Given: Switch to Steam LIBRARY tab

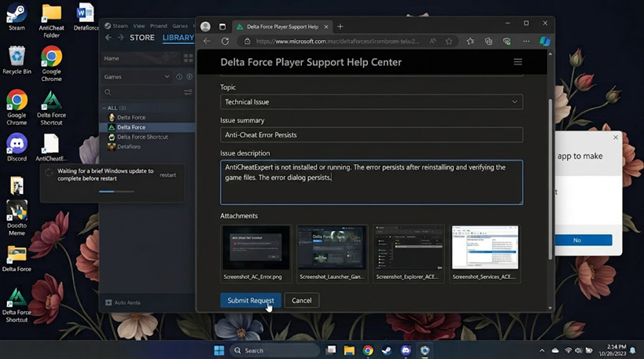Looking at the screenshot, I should (178, 38).
